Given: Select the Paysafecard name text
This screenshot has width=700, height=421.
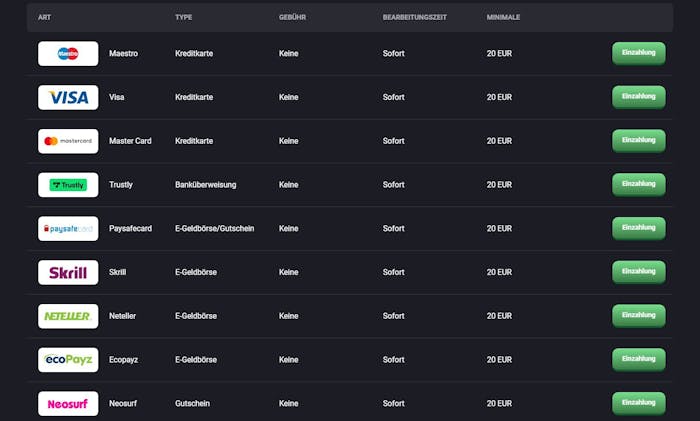Looking at the screenshot, I should [x=130, y=229].
